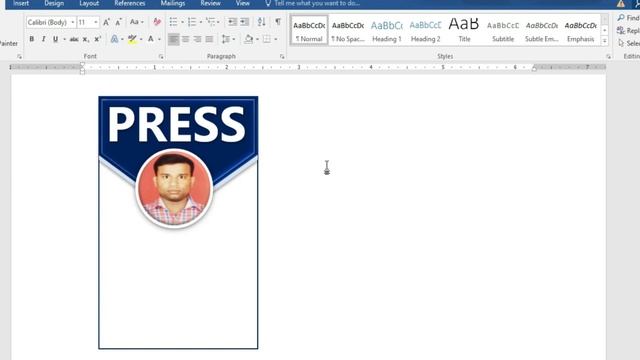Open the Insert tab
640x360 pixels.
pyautogui.click(x=21, y=3)
